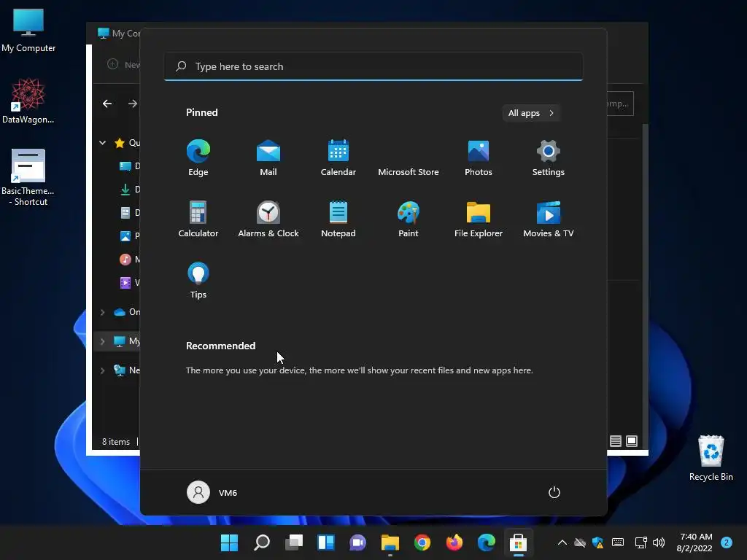Show hidden system tray icons
Viewport: 747px width, 560px height.
tap(562, 542)
